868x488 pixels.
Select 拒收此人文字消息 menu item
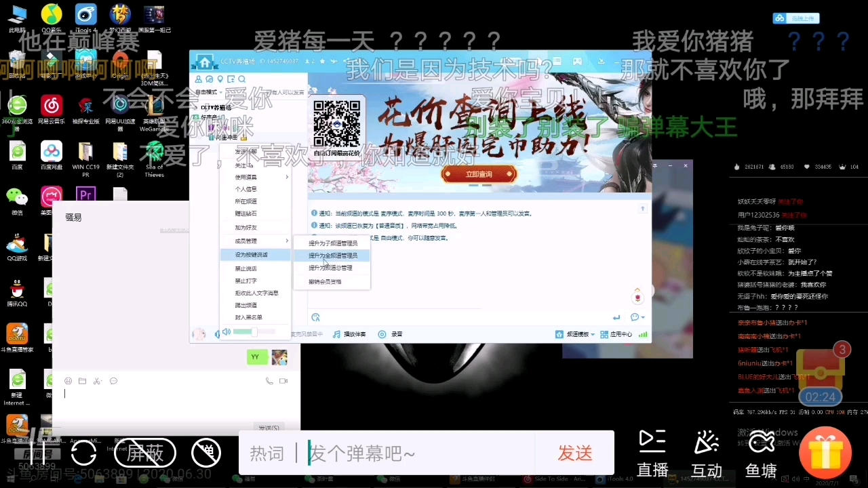tap(256, 293)
